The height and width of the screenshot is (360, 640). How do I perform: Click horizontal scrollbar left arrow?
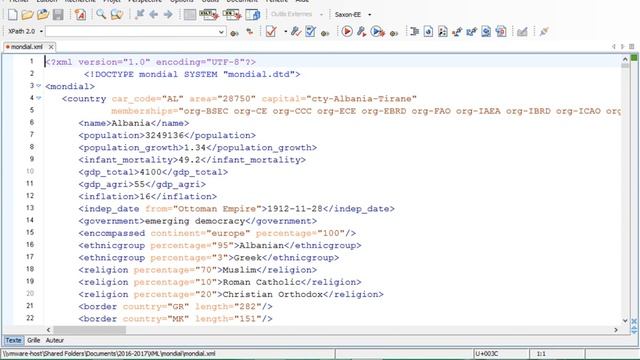click(x=48, y=330)
